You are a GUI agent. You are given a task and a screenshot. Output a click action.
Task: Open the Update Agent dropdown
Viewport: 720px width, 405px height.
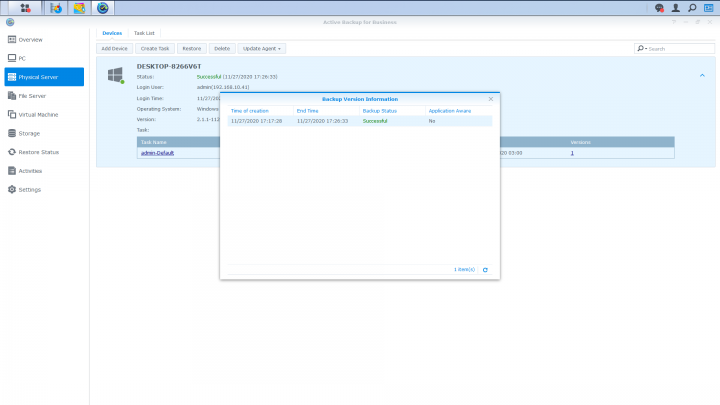[262, 48]
